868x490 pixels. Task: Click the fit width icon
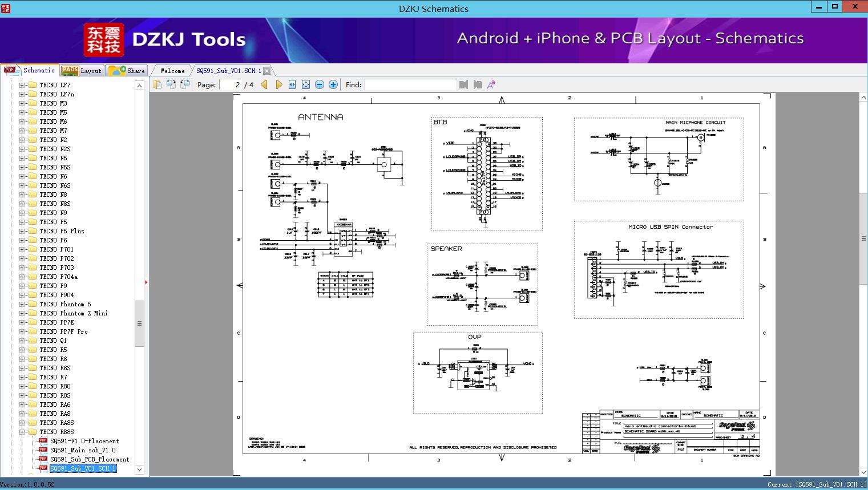click(292, 84)
